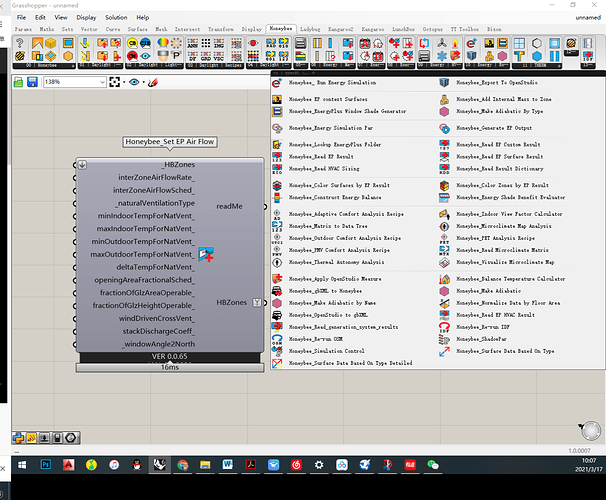This screenshot has height=500, width=606.
Task: Open dropdown arrow beside preview eye icon
Action: [144, 82]
